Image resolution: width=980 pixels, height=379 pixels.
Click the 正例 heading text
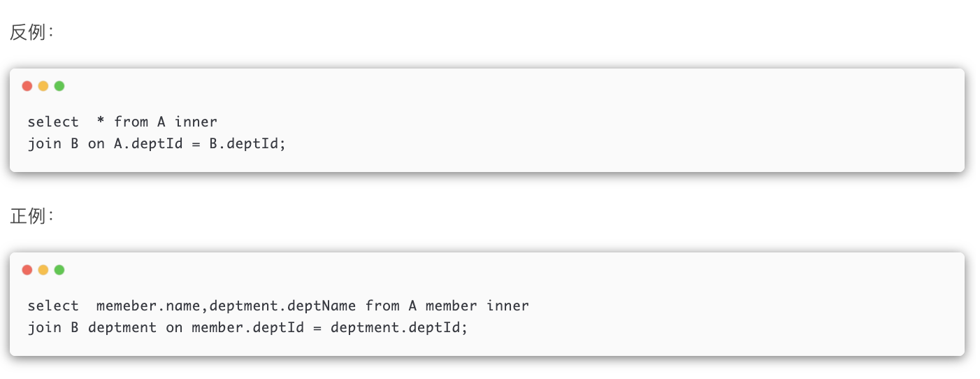coord(28,216)
